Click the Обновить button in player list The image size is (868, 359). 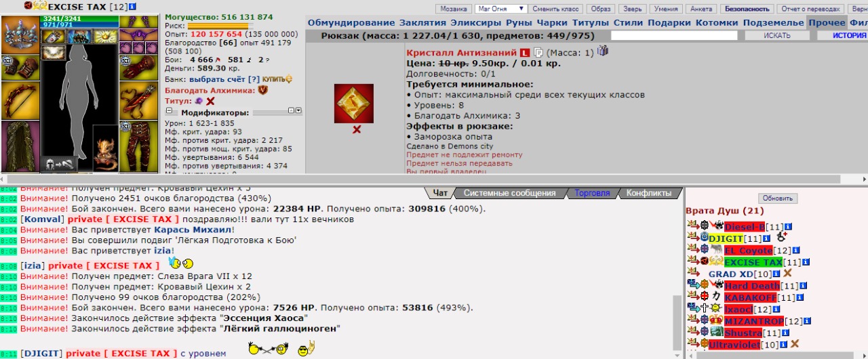[x=777, y=198]
